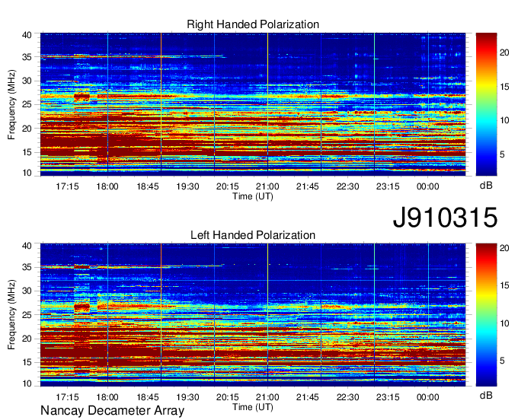Image resolution: width=518 pixels, height=420 pixels.
Task: Click Time (UT) label under Right Handed panel
Action: point(253,196)
